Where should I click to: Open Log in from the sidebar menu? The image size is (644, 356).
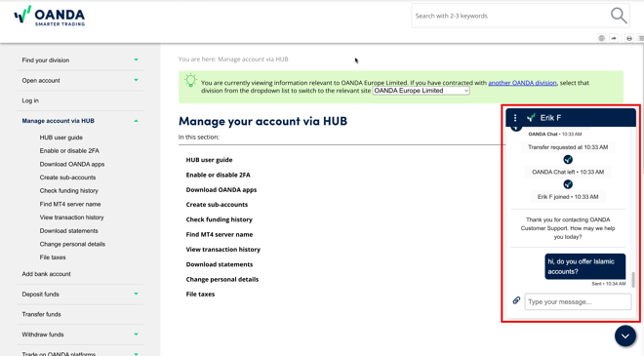[x=30, y=100]
